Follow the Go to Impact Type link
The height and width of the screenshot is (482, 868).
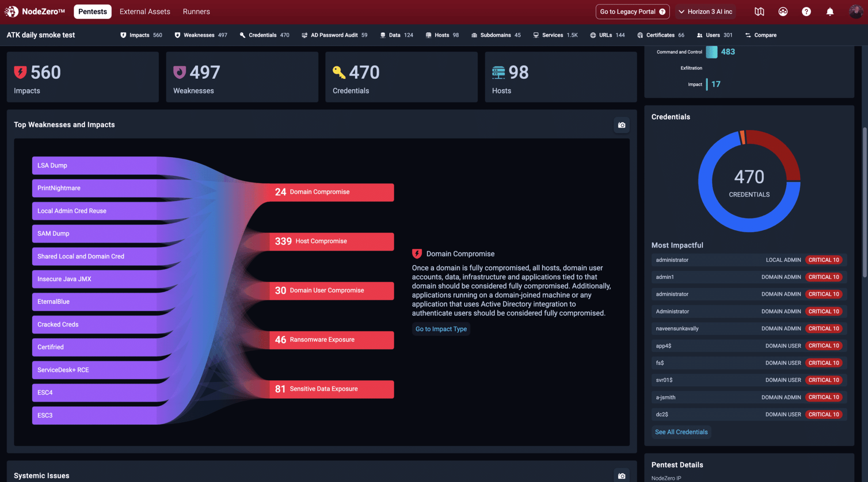[x=441, y=329]
